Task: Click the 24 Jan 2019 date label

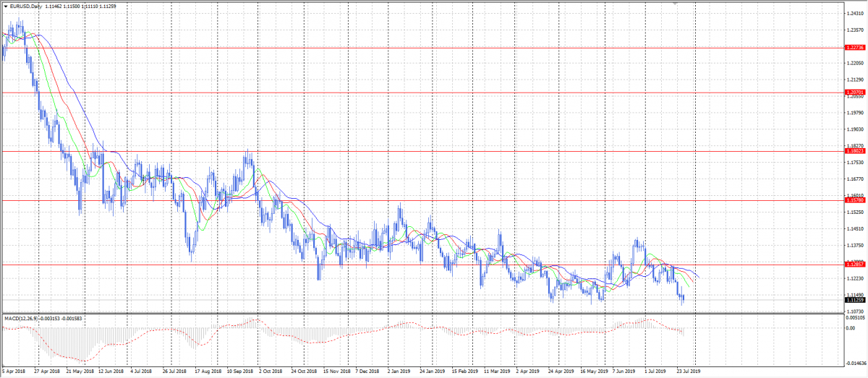Action: pos(432,371)
